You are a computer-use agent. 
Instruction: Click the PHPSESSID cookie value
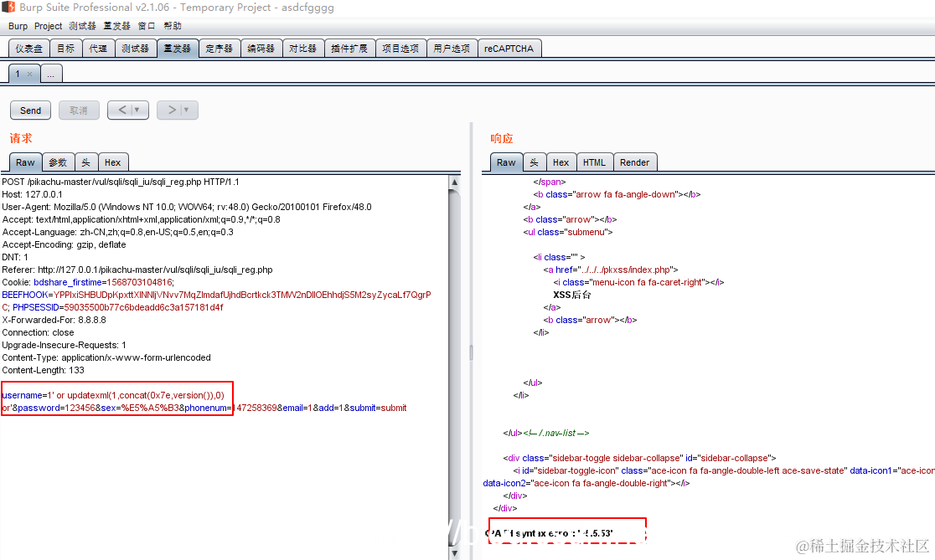[x=144, y=307]
